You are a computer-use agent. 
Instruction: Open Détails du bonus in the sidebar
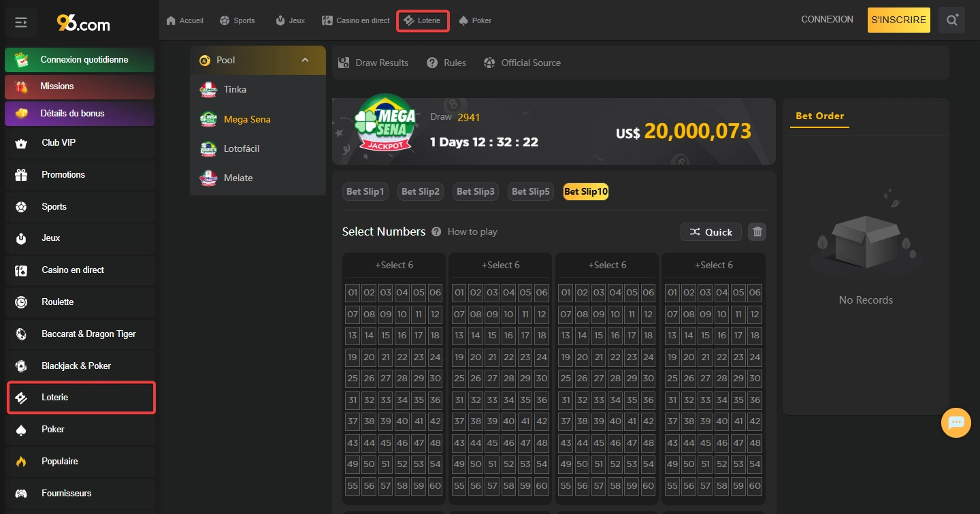[80, 113]
